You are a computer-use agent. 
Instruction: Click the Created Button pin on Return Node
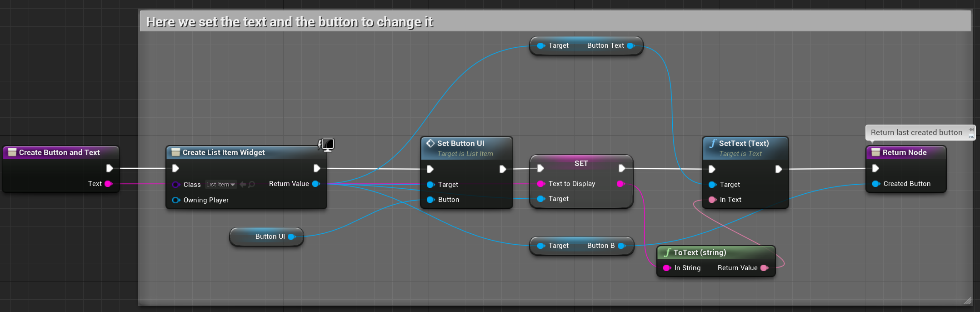click(x=876, y=184)
